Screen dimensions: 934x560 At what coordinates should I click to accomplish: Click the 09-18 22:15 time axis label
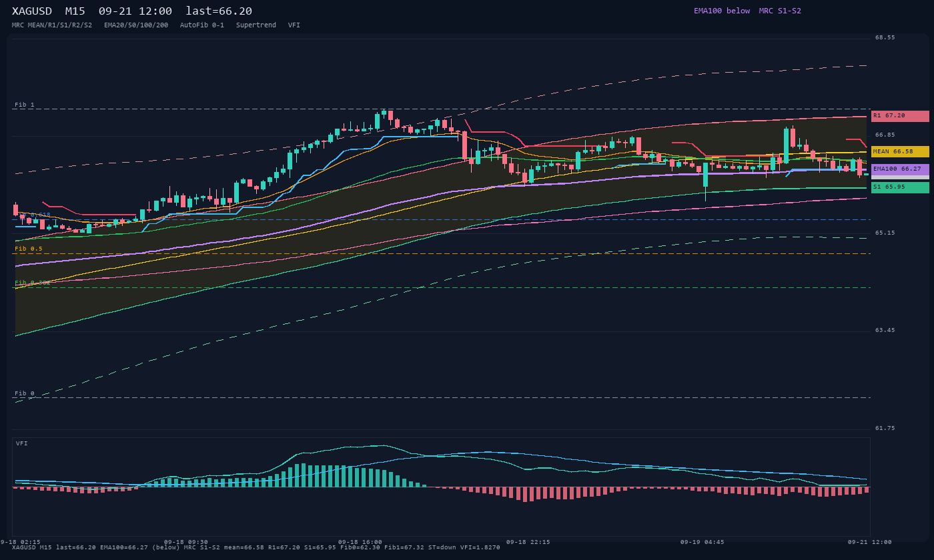coord(528,542)
